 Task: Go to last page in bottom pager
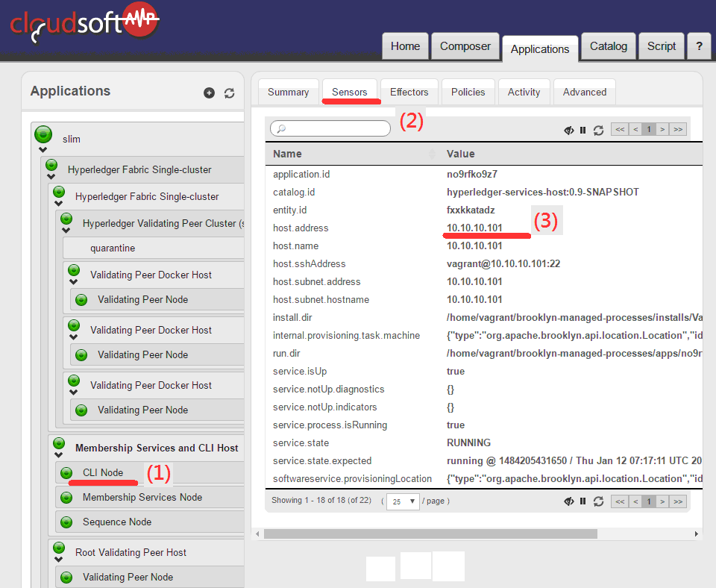[678, 501]
